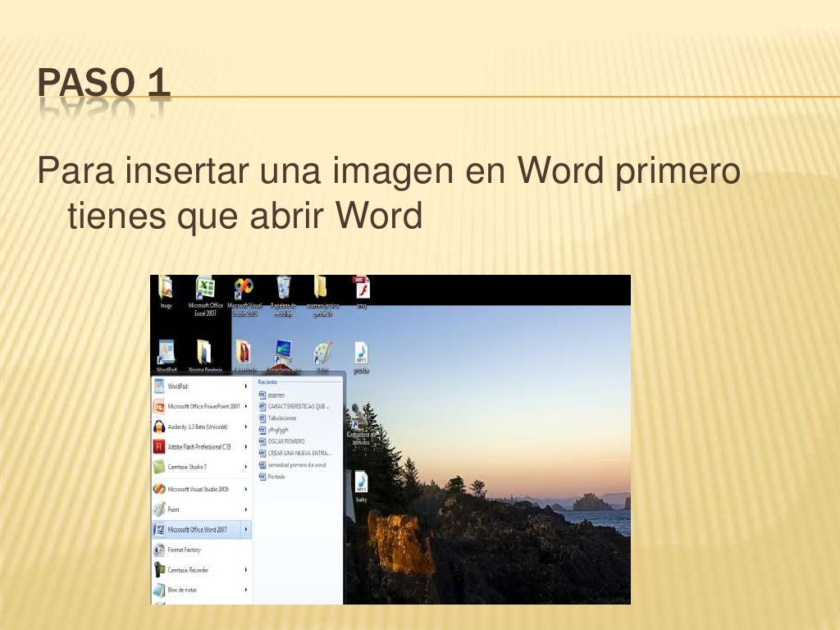Expand Visual Studio 2005 jump list arrow
The width and height of the screenshot is (840, 630).
(246, 489)
